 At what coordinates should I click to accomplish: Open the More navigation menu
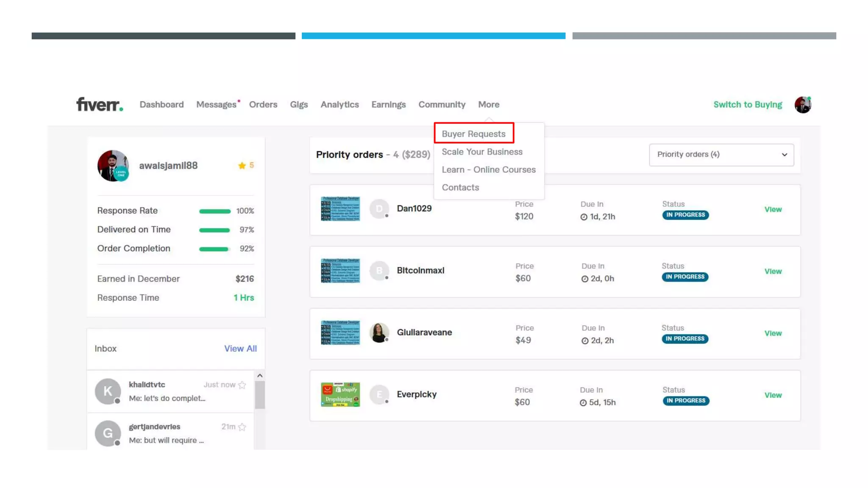coord(489,105)
